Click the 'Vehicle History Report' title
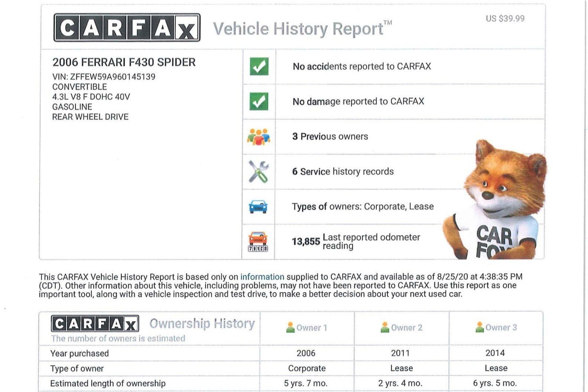 point(302,29)
